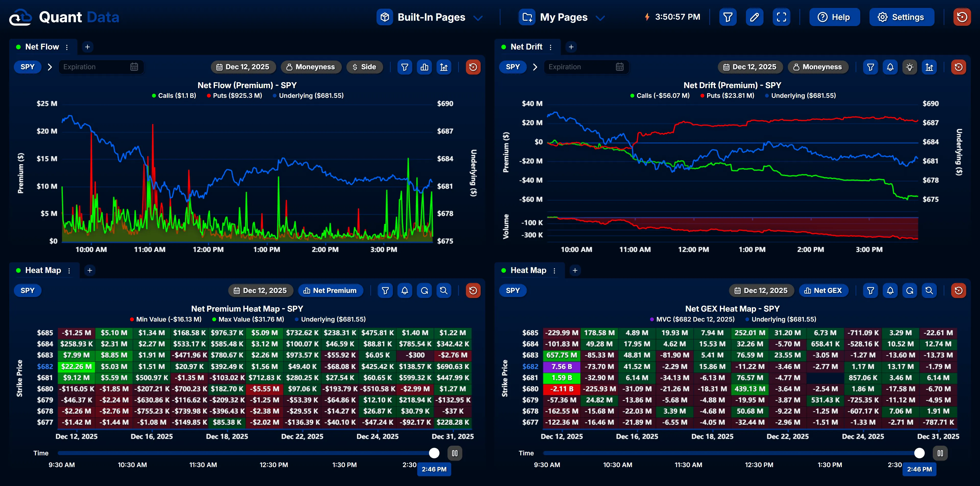Image resolution: width=980 pixels, height=486 pixels.
Task: Open Net Premium metric selector
Action: tap(330, 291)
